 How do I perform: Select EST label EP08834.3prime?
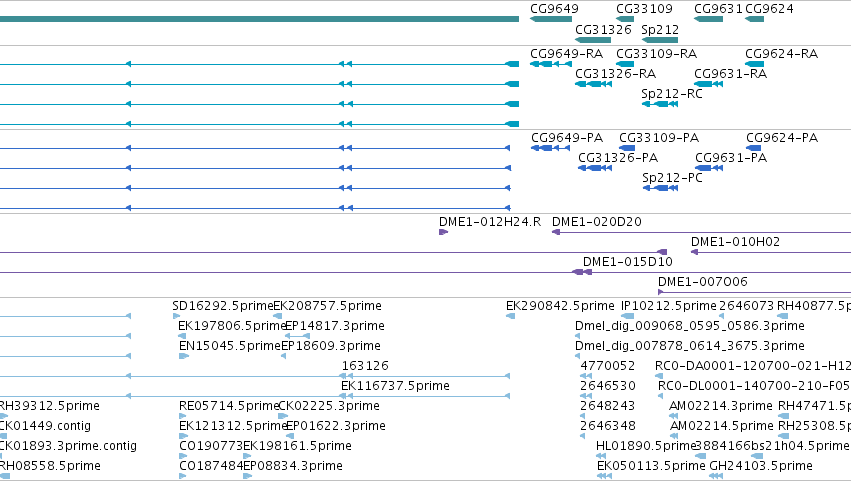[x=293, y=466]
